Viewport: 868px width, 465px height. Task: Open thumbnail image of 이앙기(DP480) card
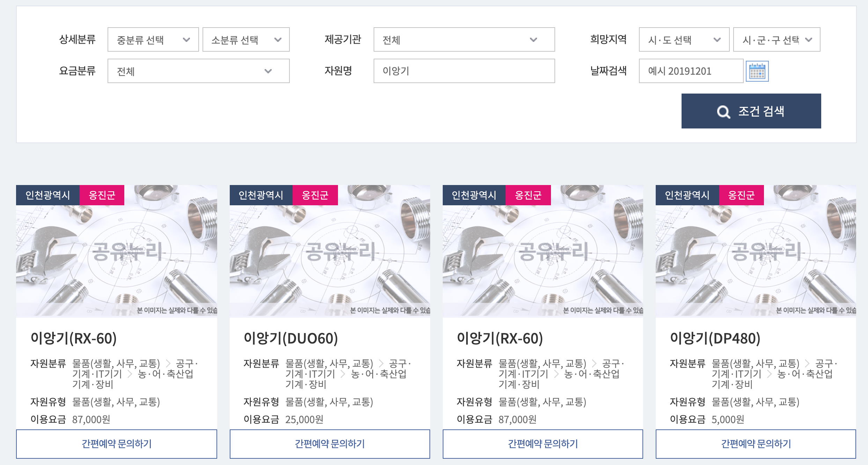pyautogui.click(x=756, y=251)
